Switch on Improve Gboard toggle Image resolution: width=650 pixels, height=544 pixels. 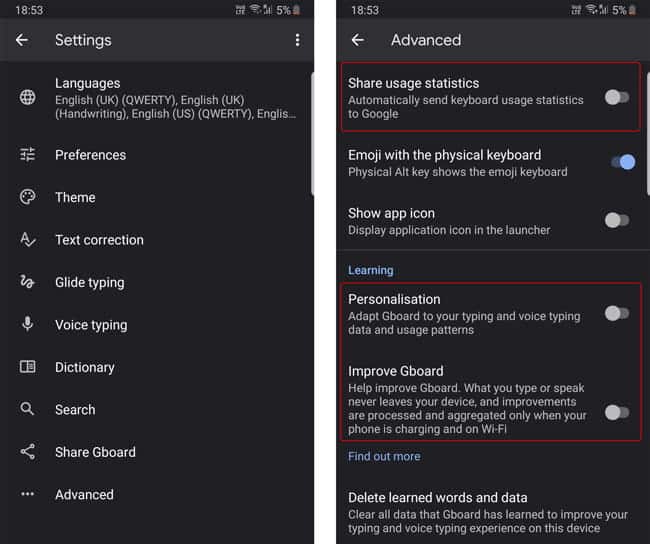(617, 413)
